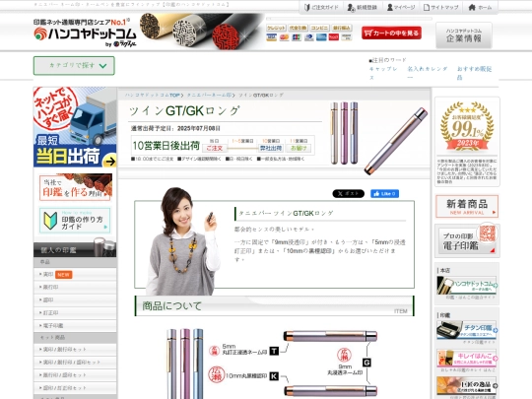
Task: Click the Mastercard icon
Action: [285, 37]
